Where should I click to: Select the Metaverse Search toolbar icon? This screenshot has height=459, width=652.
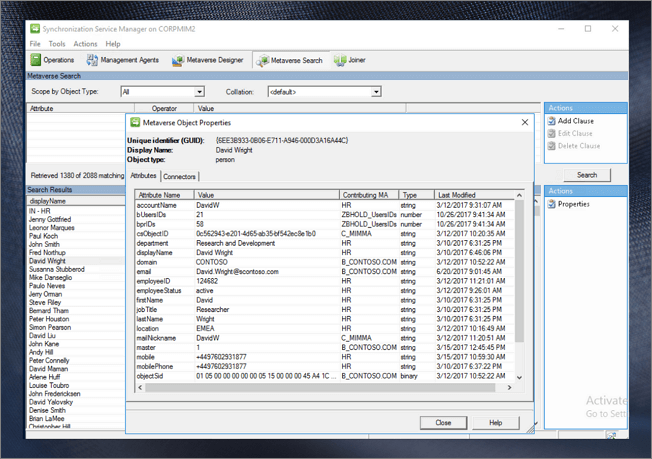pyautogui.click(x=262, y=61)
